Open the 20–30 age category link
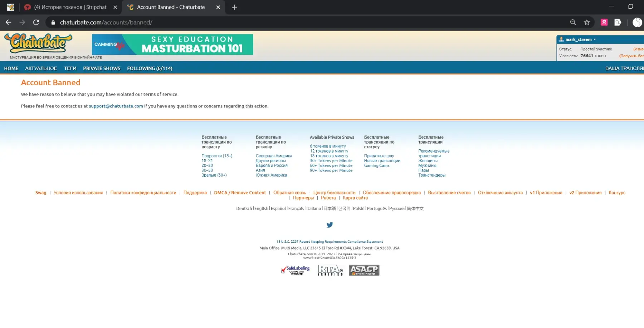The width and height of the screenshot is (644, 328). click(x=207, y=165)
